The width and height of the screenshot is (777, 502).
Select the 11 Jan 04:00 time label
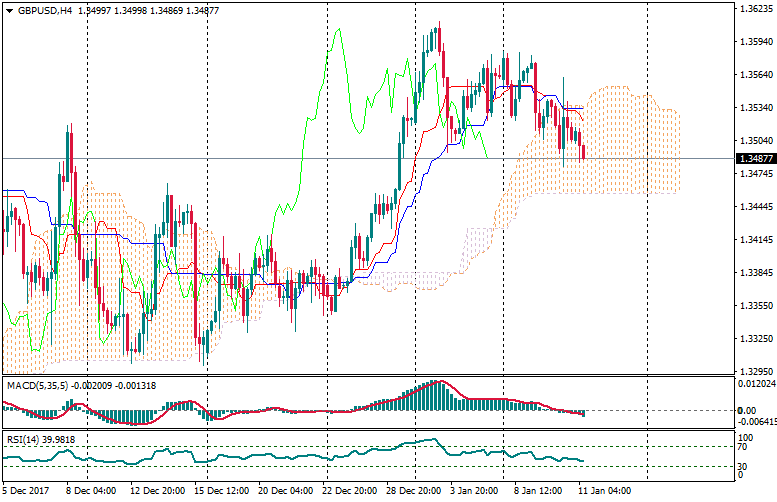[x=606, y=492]
